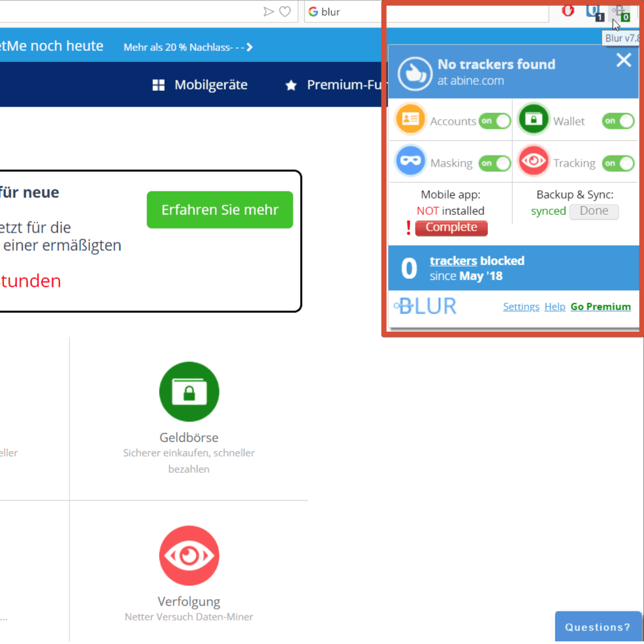Viewport: 644px width, 644px height.
Task: Click the trackers link in blocked banner
Action: point(453,261)
